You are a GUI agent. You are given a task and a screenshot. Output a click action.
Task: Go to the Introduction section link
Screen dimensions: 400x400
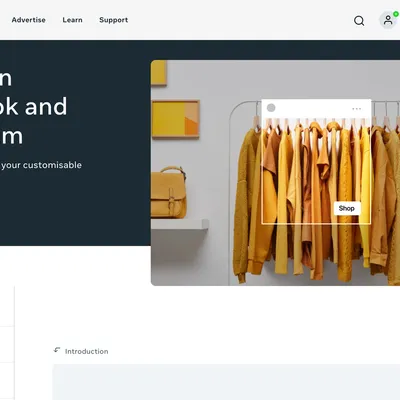pyautogui.click(x=86, y=351)
